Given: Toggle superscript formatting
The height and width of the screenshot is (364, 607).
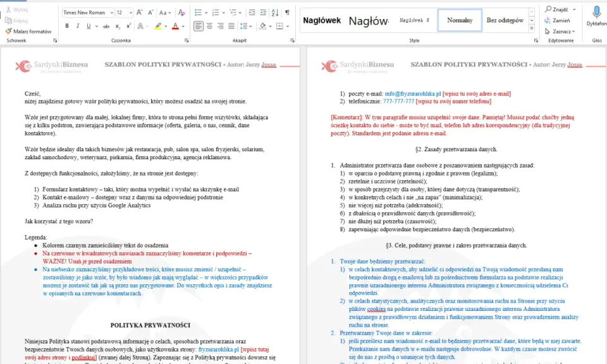Looking at the screenshot, I should (128, 26).
